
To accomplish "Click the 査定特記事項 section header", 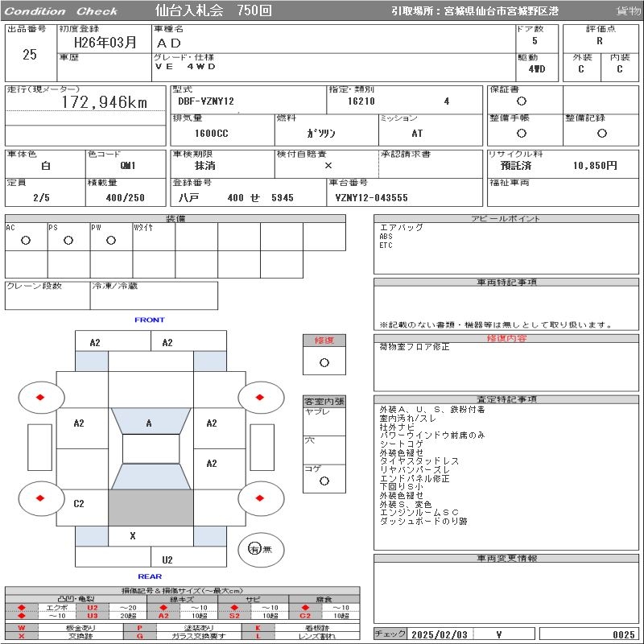I will [x=507, y=399].
